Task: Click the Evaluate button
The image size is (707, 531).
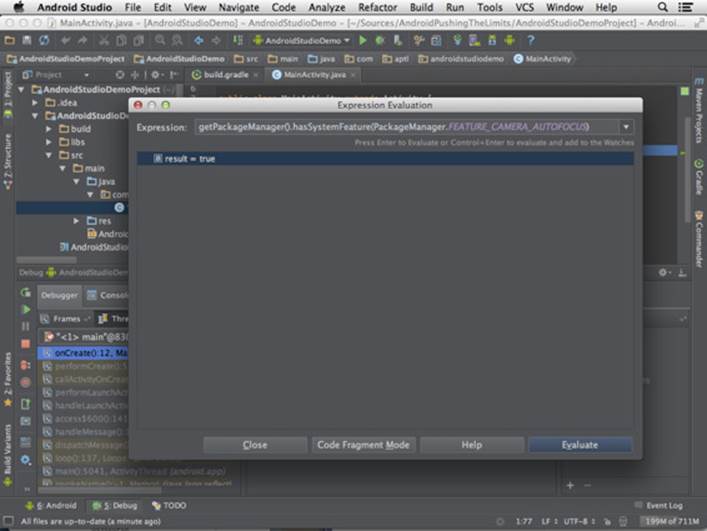Action: tap(580, 445)
